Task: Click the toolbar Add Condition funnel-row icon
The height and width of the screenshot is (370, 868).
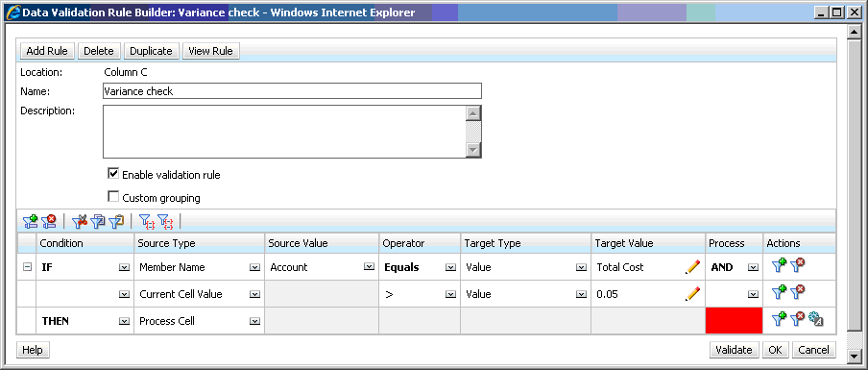Action: pos(30,222)
